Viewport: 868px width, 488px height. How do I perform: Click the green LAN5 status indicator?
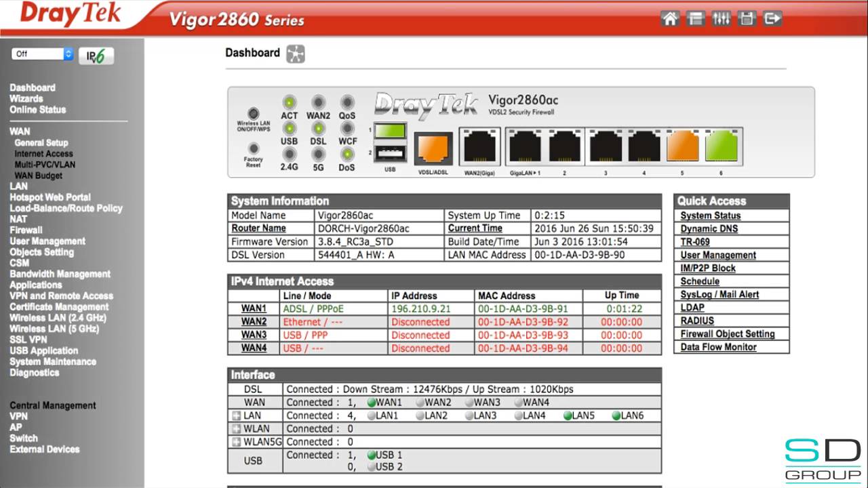568,415
